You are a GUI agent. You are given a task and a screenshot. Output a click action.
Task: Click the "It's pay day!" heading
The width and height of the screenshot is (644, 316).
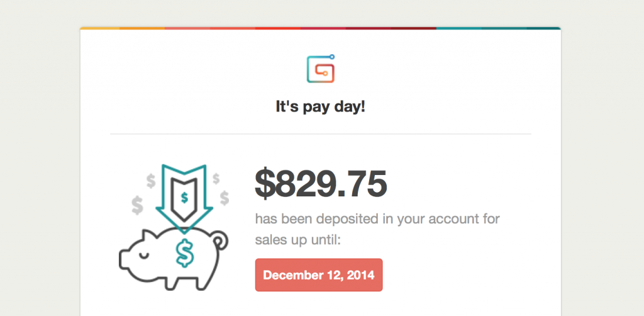coord(320,107)
